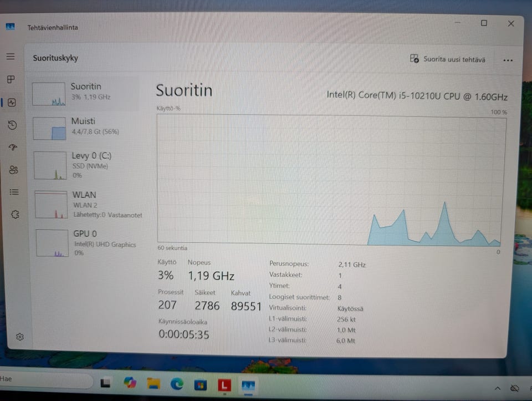Image resolution: width=532 pixels, height=401 pixels.
Task: Click the Intel Core i5-10210U processor name
Action: pos(417,96)
